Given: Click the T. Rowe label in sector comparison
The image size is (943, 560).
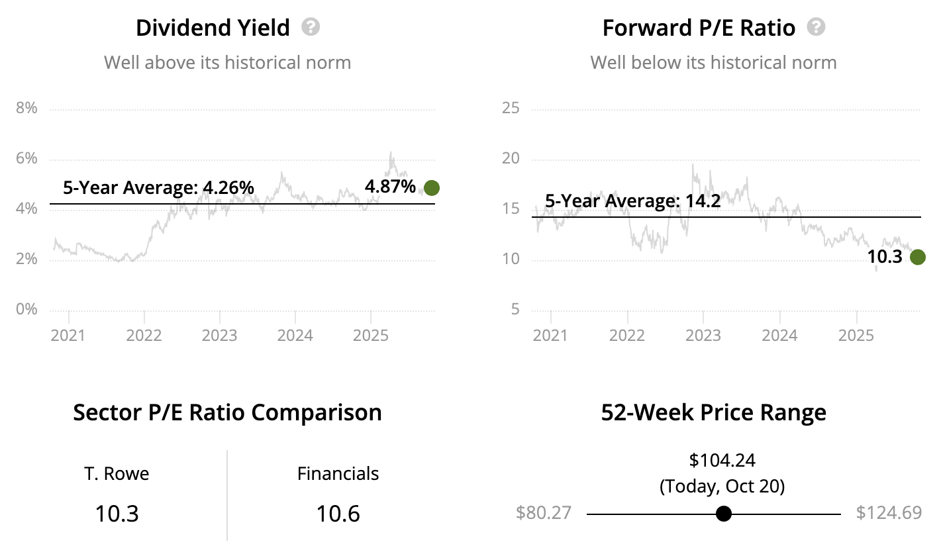Looking at the screenshot, I should (117, 473).
